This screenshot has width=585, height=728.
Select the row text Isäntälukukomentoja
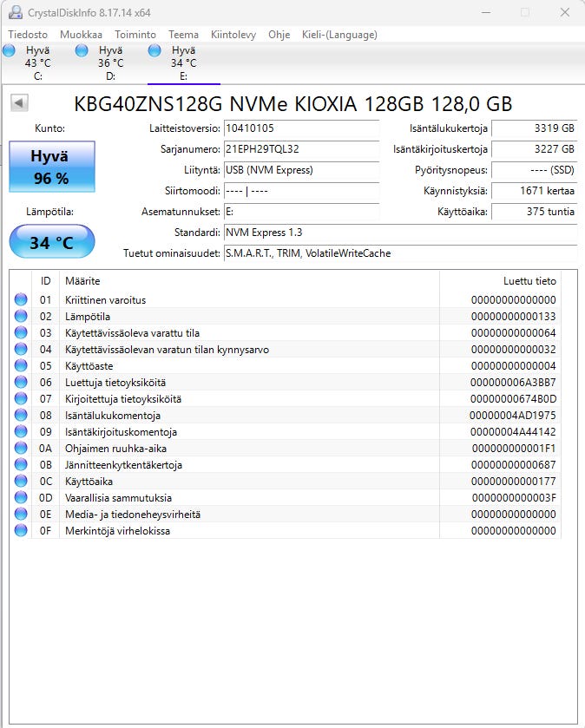point(112,416)
